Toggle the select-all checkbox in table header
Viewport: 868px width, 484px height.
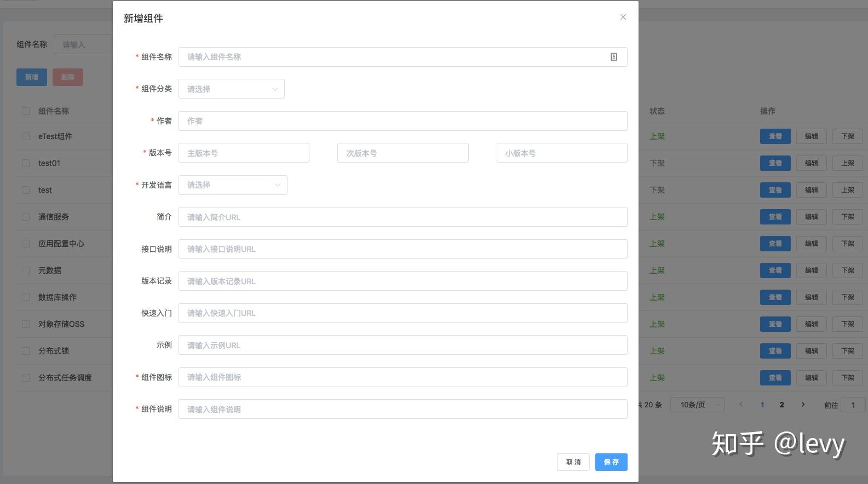coord(26,111)
